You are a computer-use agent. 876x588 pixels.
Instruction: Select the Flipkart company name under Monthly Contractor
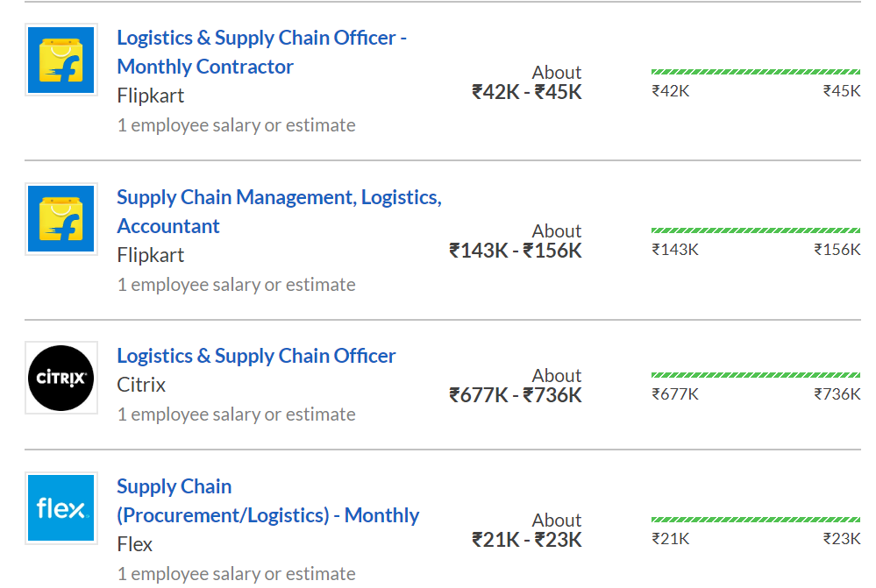click(x=150, y=96)
